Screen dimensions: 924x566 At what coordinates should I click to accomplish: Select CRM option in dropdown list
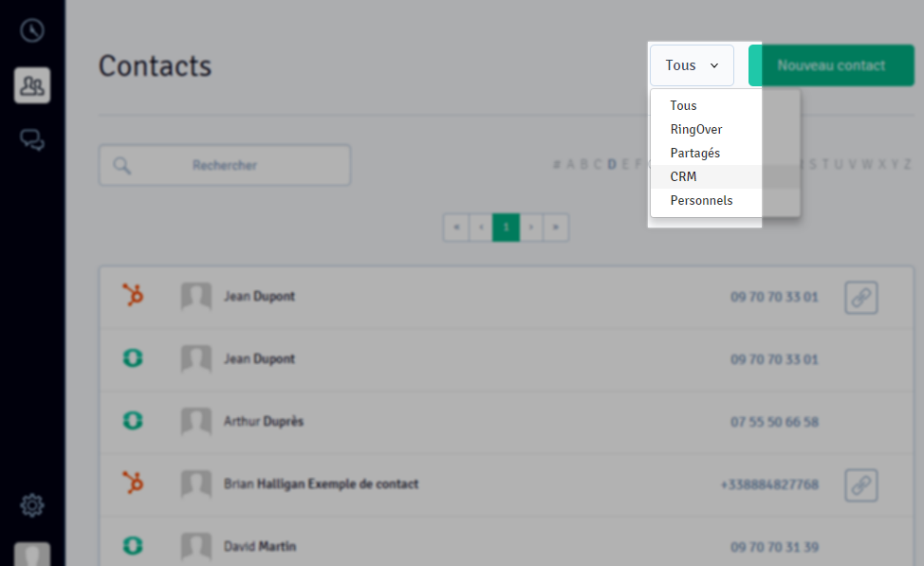[x=683, y=176]
